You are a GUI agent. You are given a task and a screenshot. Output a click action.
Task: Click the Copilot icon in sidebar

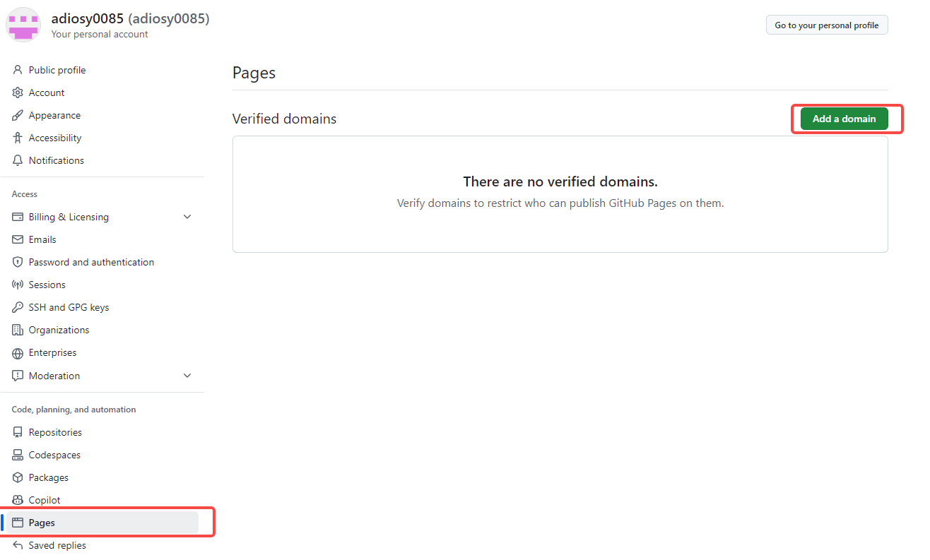coord(18,500)
